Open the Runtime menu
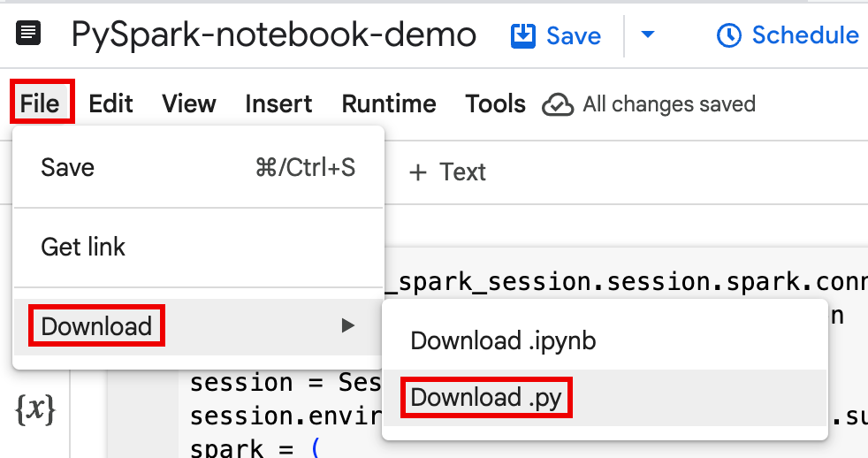Viewport: 868px width, 458px height. [389, 103]
